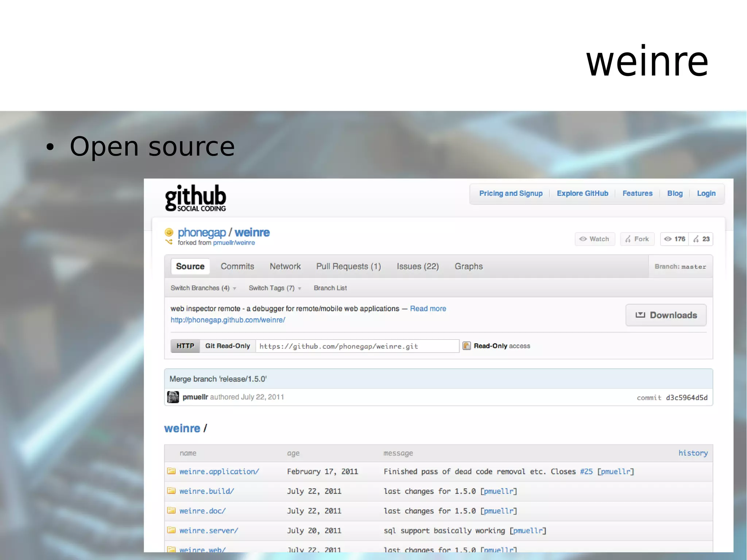Viewport: 747px width, 560px height.
Task: Click the folder icon beside weinre.doc/
Action: (171, 510)
